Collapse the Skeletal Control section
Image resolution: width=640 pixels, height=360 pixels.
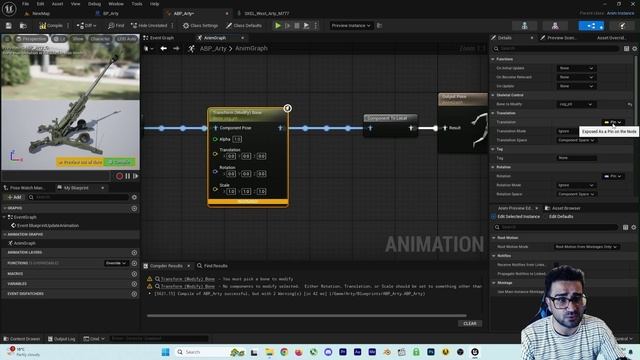tap(493, 95)
